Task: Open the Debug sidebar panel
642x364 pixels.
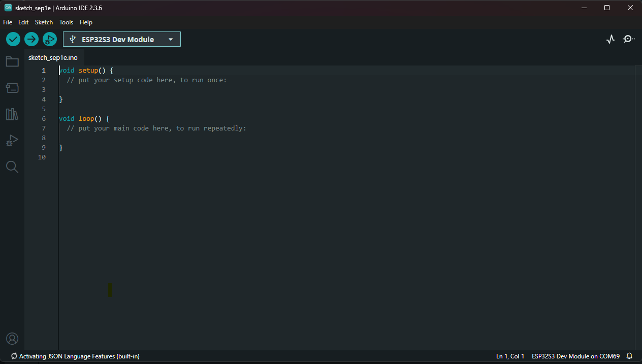Action: point(12,141)
